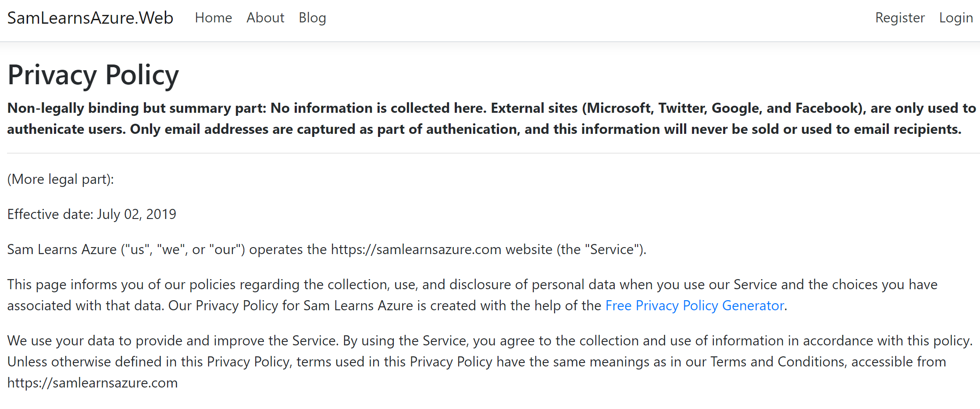Click the word "Microsoft" in the bold summary

pos(619,108)
